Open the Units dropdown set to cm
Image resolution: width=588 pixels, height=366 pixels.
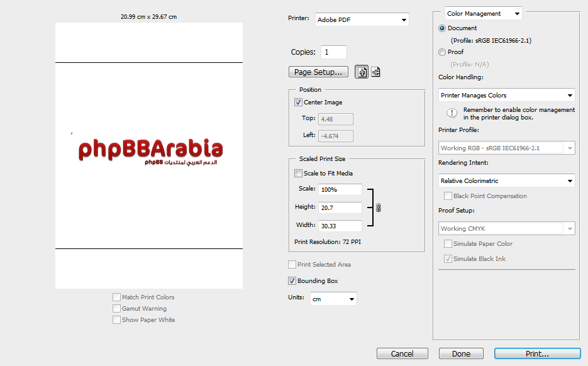point(333,299)
